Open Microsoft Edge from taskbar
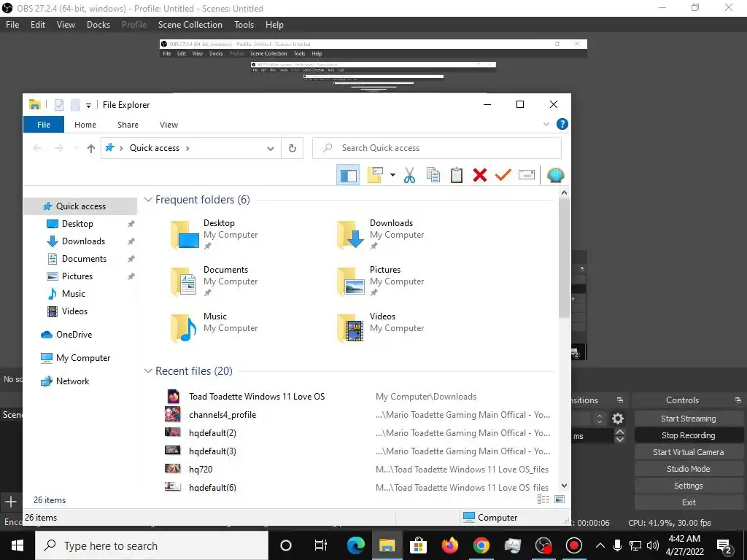Image resolution: width=747 pixels, height=560 pixels. coord(355,545)
